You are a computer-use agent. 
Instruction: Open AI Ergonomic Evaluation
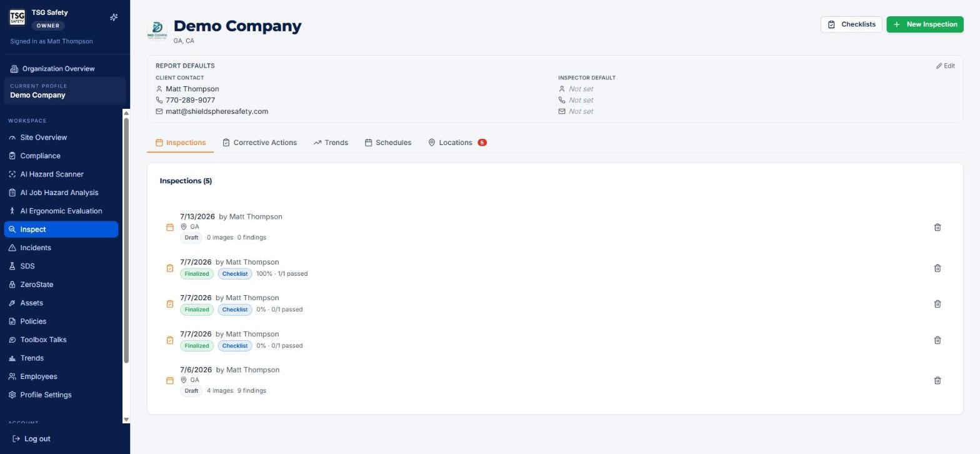(x=61, y=211)
